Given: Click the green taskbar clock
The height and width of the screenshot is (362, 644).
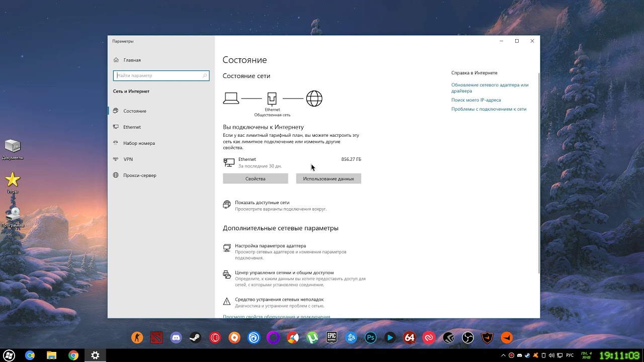Looking at the screenshot, I should 620,355.
